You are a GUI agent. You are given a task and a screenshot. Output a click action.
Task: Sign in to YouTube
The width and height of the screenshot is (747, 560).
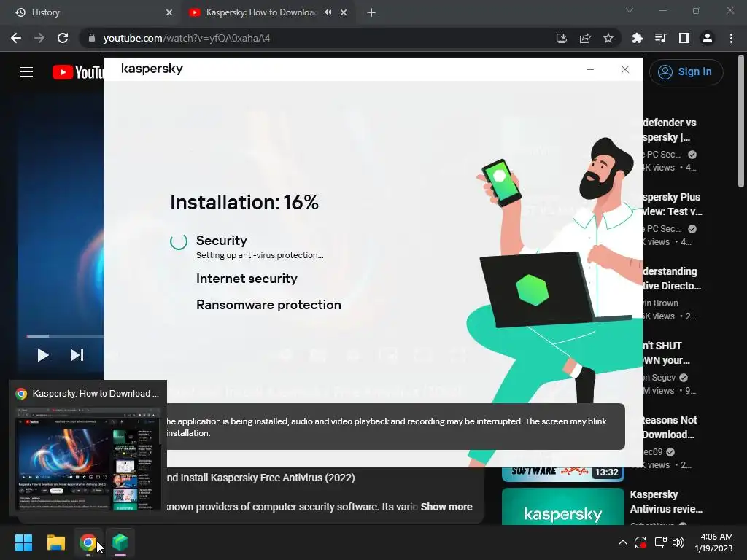coord(686,72)
